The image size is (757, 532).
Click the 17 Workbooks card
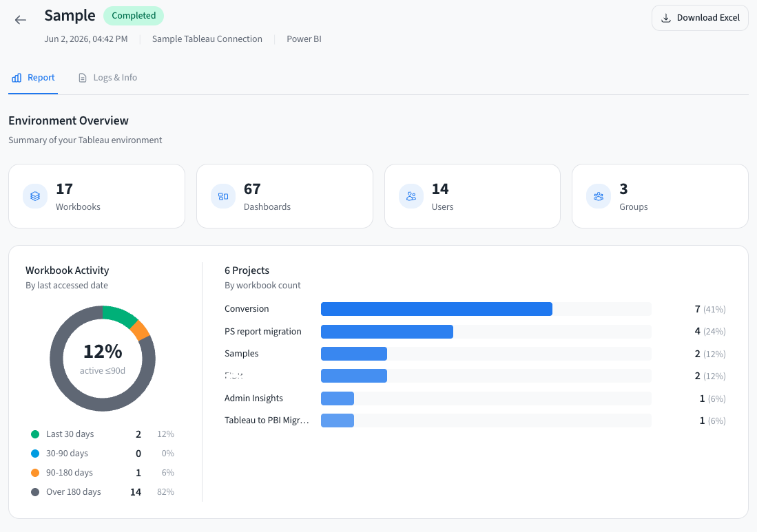tap(96, 196)
